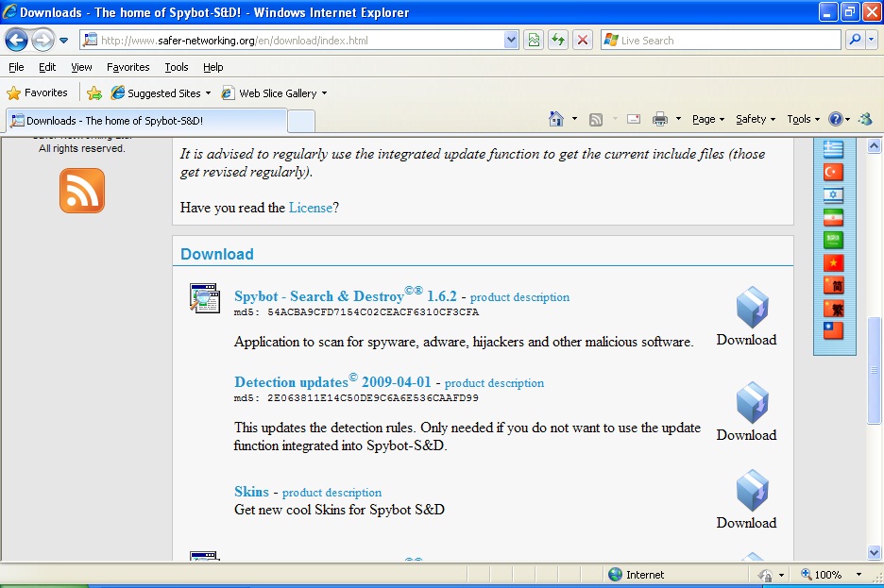Viewport: 884px width, 588px height.
Task: Select the Saudi Arabian flag language
Action: tap(833, 240)
